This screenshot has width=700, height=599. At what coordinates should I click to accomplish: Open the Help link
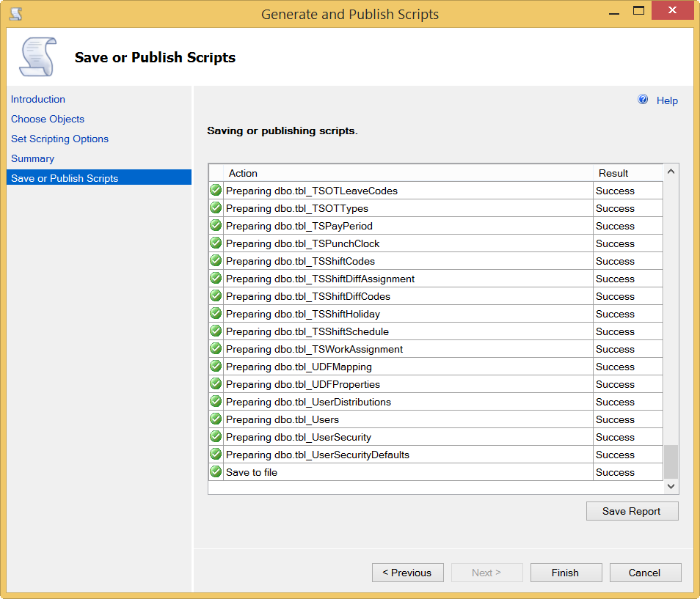point(667,100)
